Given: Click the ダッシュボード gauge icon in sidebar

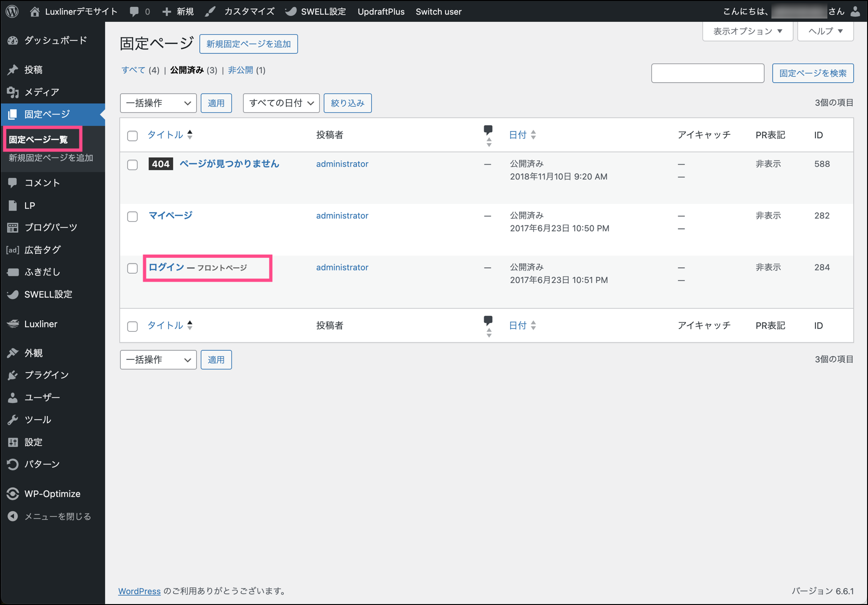Looking at the screenshot, I should coord(13,41).
